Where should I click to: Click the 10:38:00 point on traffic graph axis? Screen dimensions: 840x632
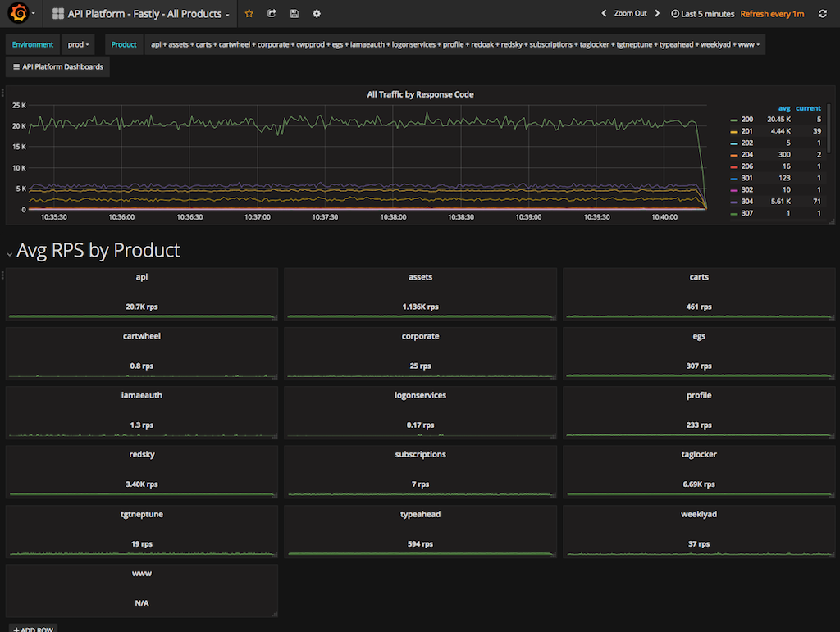click(393, 217)
